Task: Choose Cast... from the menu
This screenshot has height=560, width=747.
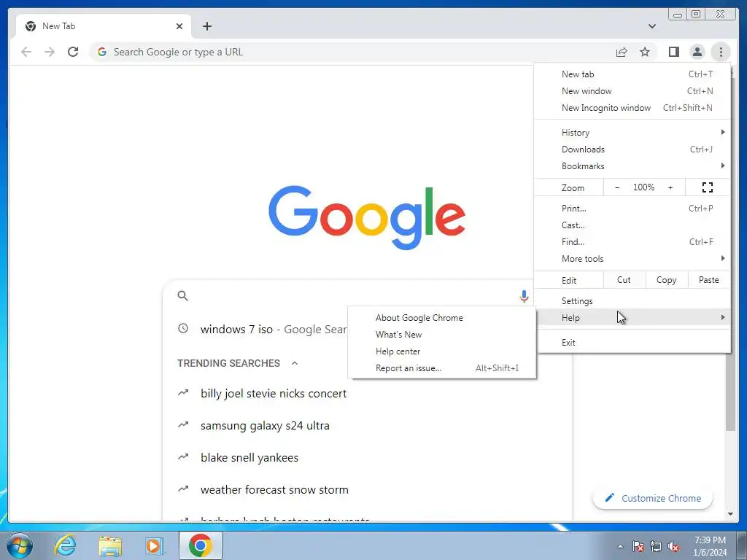Action: pos(632,225)
